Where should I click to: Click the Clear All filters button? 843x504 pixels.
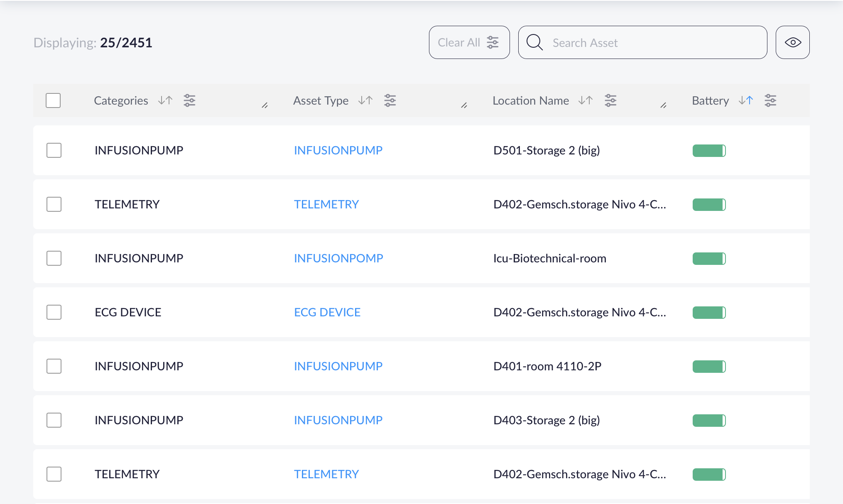tap(469, 42)
